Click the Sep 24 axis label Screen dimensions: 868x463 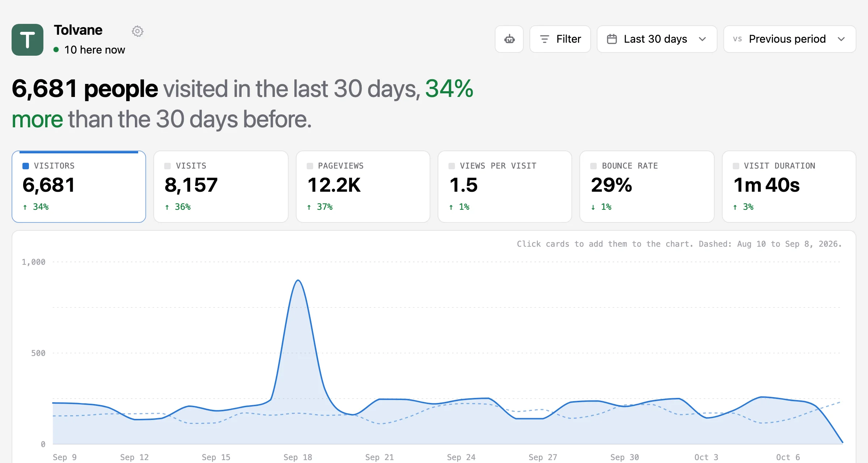click(461, 457)
